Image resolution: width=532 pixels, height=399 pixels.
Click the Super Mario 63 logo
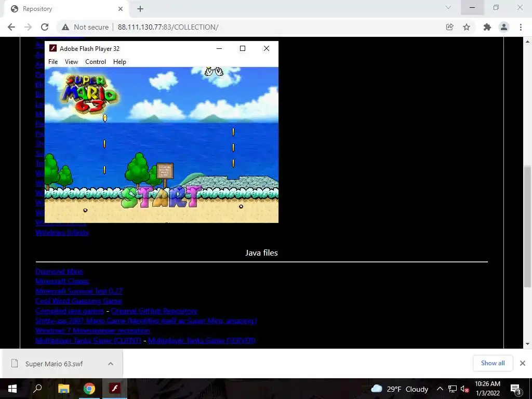[90, 94]
